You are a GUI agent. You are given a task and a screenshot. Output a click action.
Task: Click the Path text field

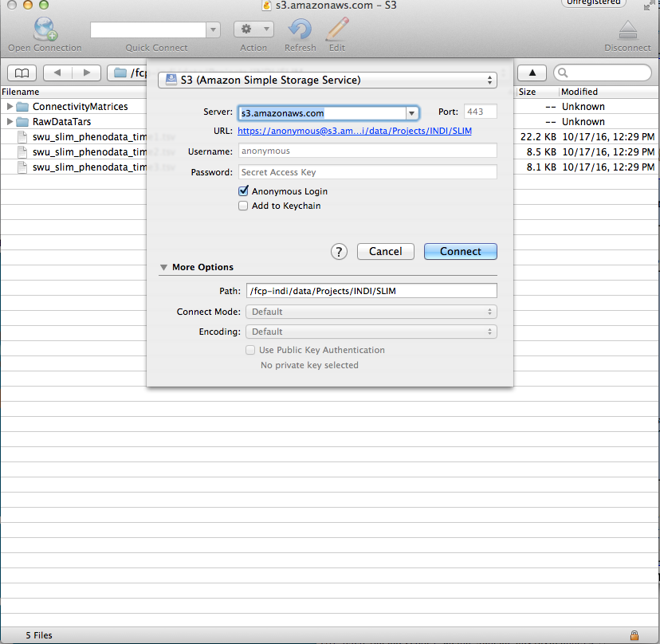[x=371, y=291]
